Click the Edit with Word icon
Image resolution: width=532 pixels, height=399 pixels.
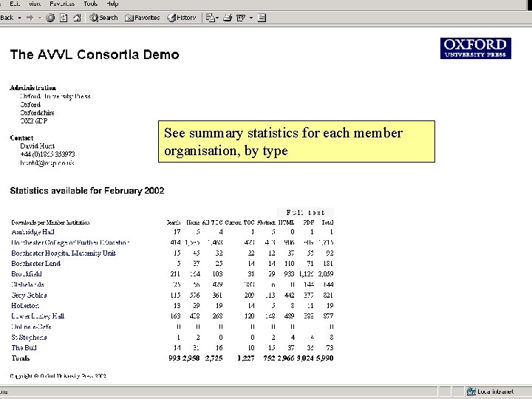[241, 18]
